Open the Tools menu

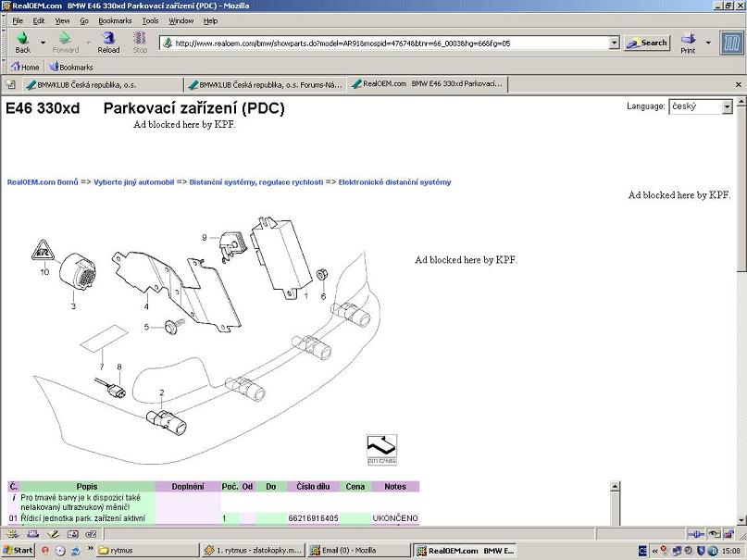150,21
